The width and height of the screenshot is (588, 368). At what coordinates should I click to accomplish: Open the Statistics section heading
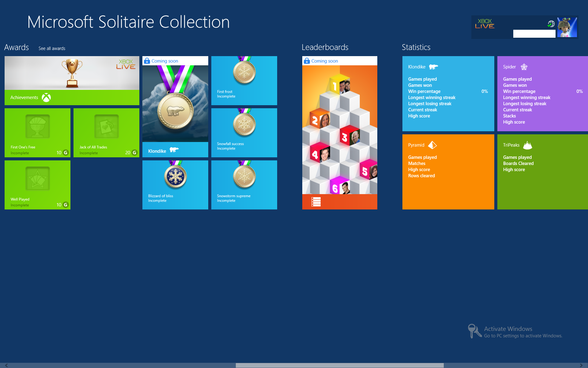tap(416, 47)
